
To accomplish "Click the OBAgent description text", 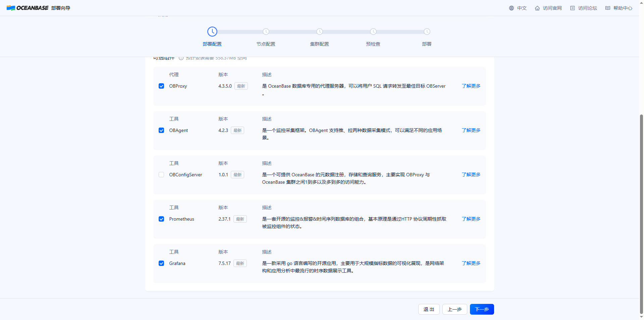I will point(352,134).
